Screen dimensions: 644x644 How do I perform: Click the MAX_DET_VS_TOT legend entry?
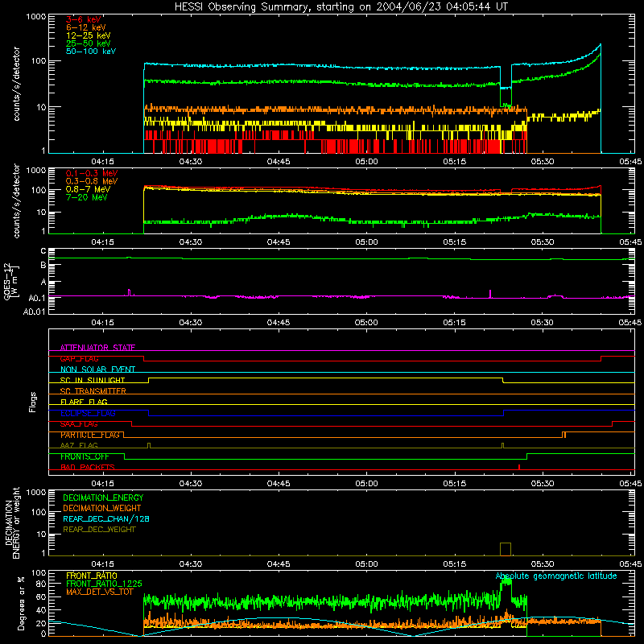[x=100, y=592]
